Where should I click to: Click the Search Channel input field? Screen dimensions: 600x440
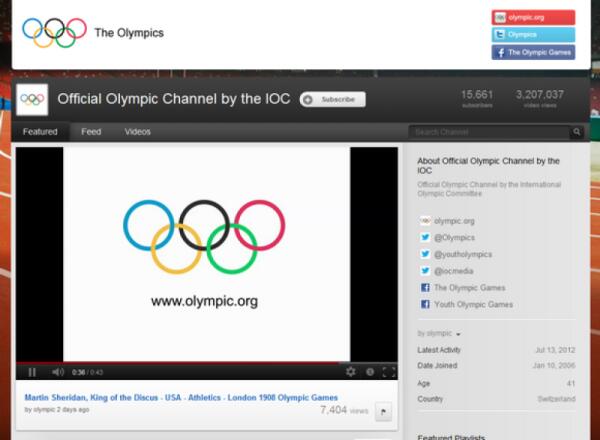489,132
